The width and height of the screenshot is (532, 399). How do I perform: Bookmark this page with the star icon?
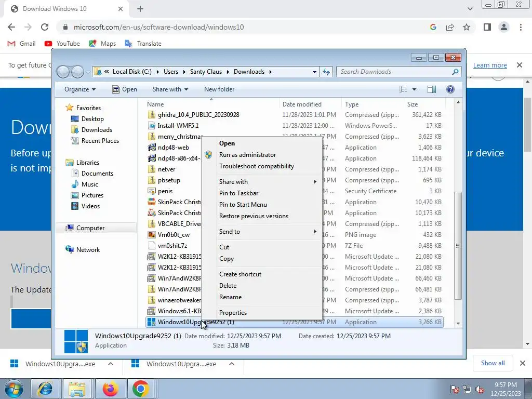coord(467,27)
